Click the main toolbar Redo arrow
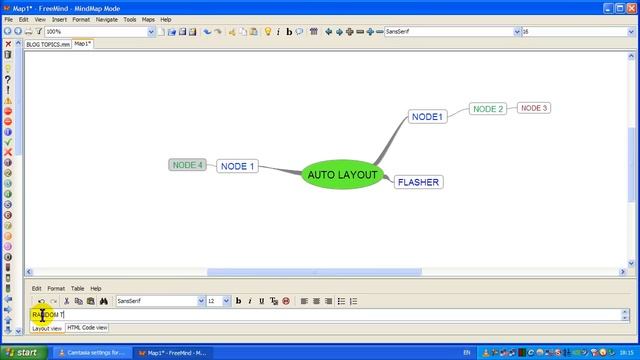The width and height of the screenshot is (640, 360). (218, 31)
